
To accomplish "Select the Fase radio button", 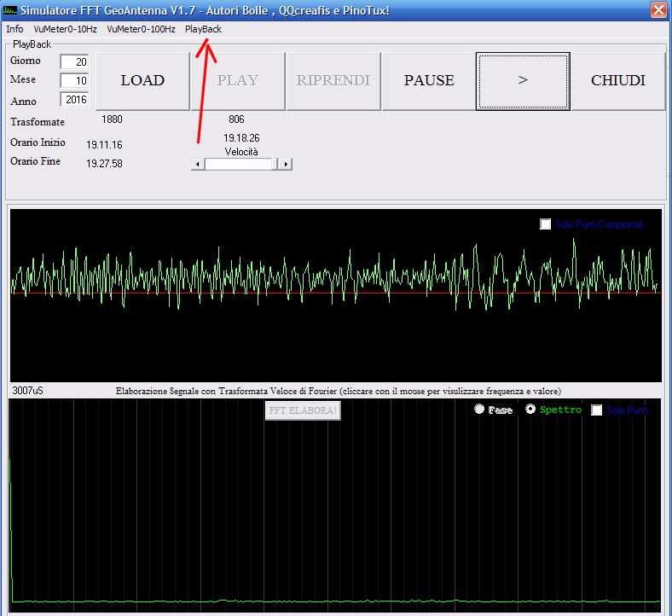I will tap(479, 409).
